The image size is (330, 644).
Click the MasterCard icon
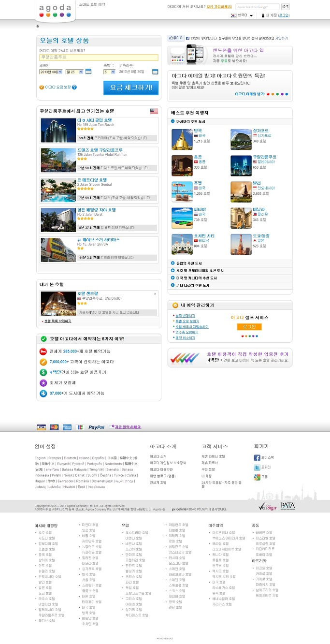click(54, 427)
